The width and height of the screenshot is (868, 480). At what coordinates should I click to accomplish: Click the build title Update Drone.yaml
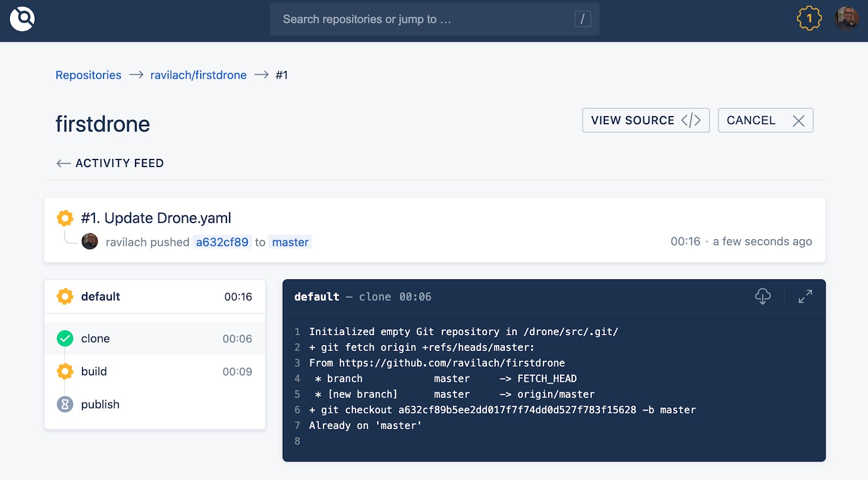click(x=156, y=218)
